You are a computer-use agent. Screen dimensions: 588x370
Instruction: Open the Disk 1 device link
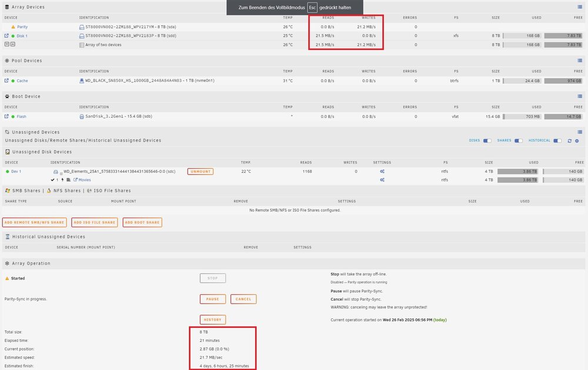[22, 36]
